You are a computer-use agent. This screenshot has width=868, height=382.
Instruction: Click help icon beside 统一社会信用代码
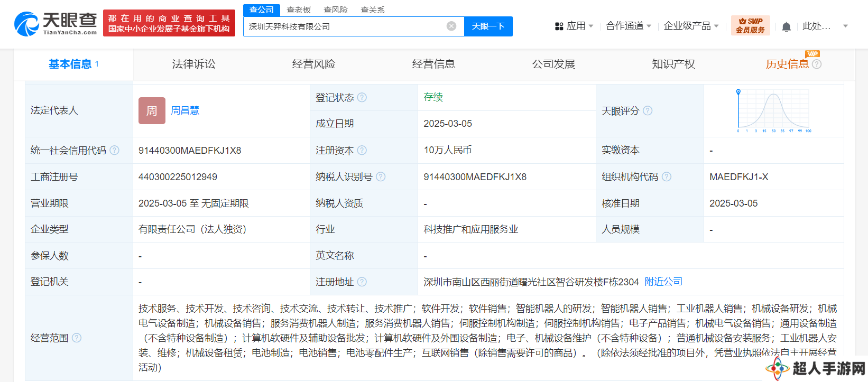tap(115, 150)
